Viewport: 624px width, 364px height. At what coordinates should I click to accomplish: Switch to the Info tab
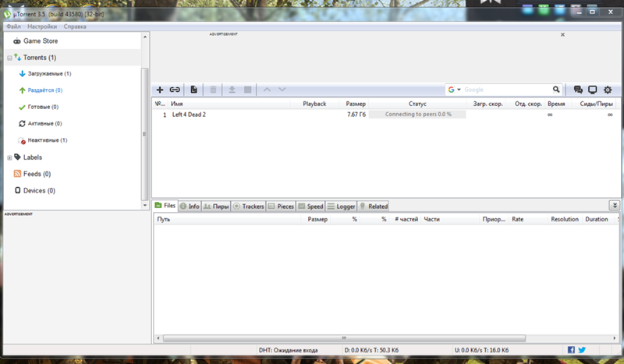coord(190,206)
